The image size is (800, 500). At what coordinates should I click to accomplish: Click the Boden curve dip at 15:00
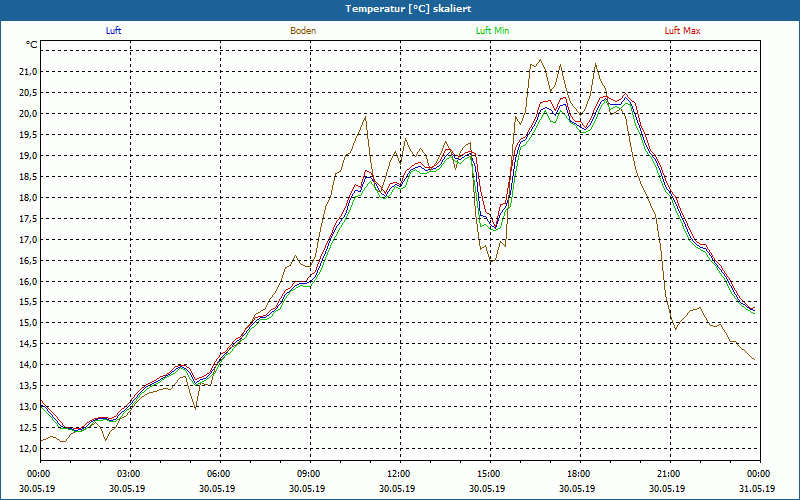pyautogui.click(x=491, y=262)
